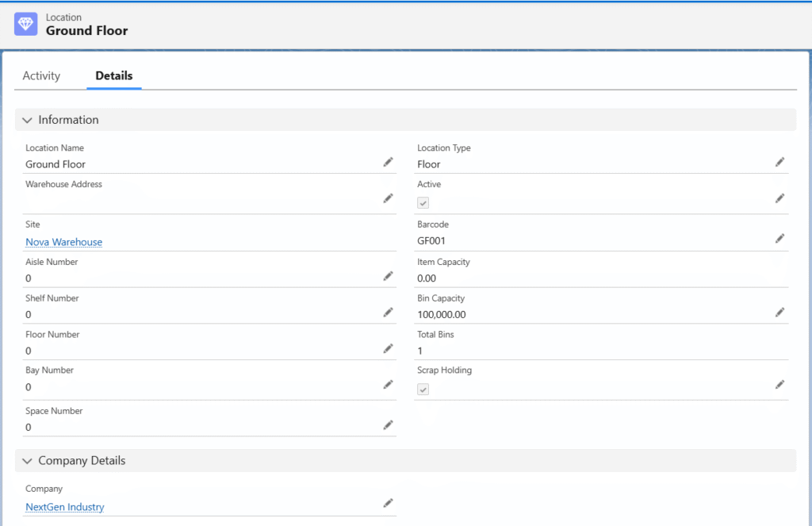Open the Nova Warehouse site link
The height and width of the screenshot is (526, 812).
(x=63, y=242)
